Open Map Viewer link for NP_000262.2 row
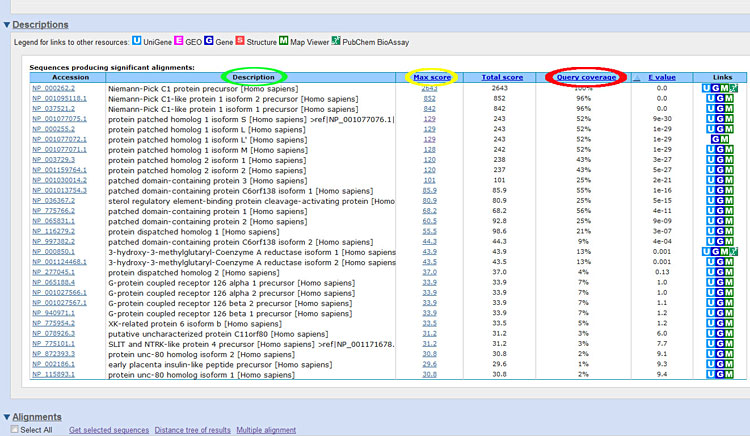 pyautogui.click(x=724, y=88)
